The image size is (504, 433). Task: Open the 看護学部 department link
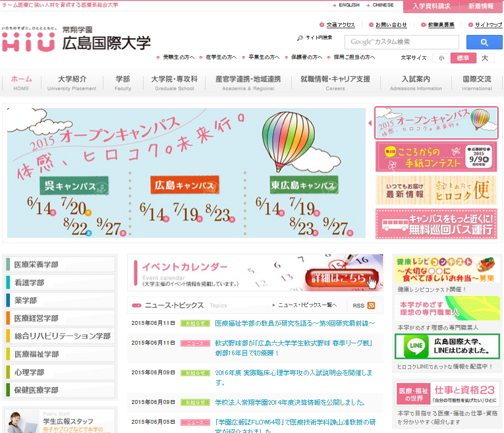pos(59,283)
